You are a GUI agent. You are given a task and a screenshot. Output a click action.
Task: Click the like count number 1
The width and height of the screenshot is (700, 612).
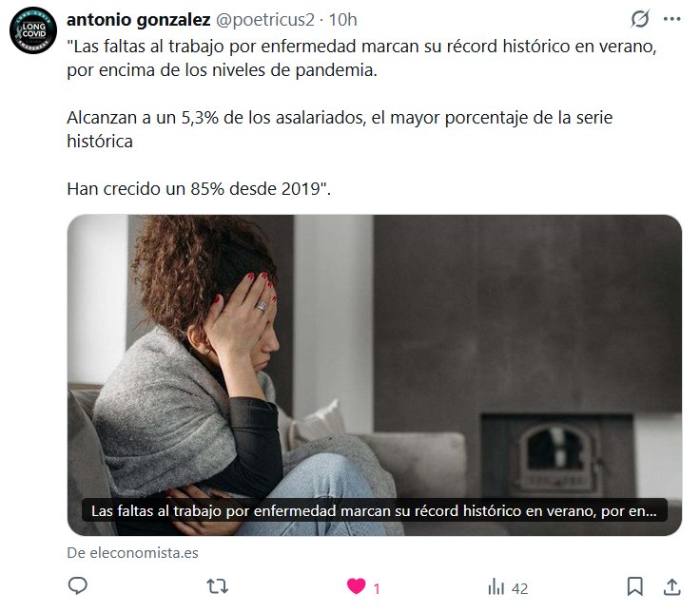377,589
